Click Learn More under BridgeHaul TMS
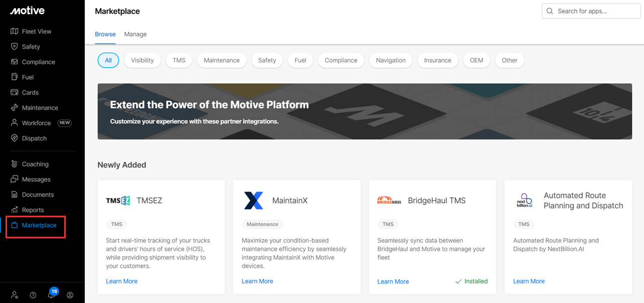Image resolution: width=644 pixels, height=303 pixels. (393, 281)
